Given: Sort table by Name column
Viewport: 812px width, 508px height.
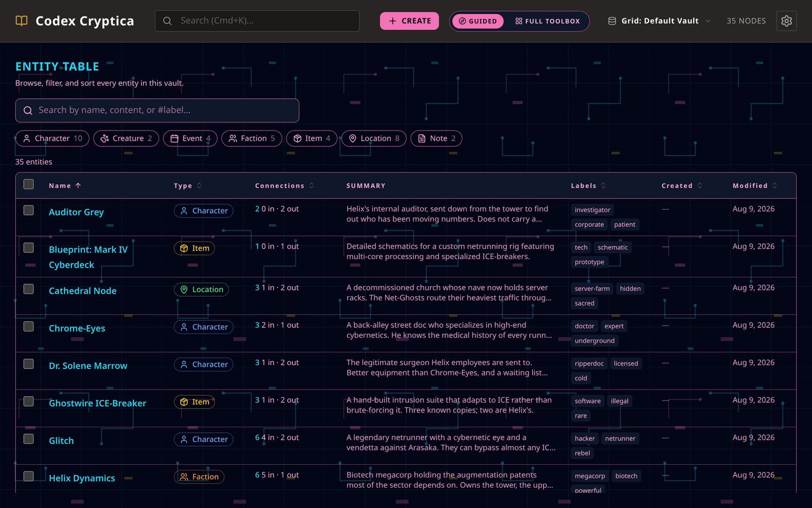Looking at the screenshot, I should click(65, 186).
